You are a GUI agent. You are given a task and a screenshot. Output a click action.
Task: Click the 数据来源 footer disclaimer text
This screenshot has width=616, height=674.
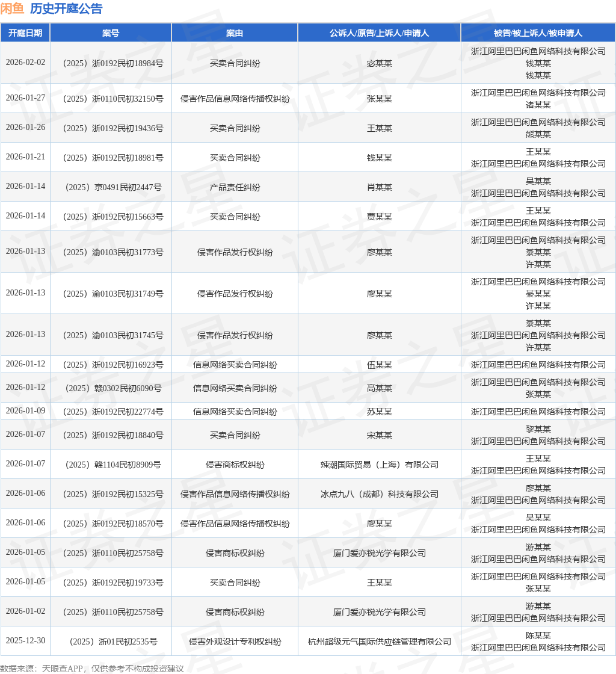[92, 669]
